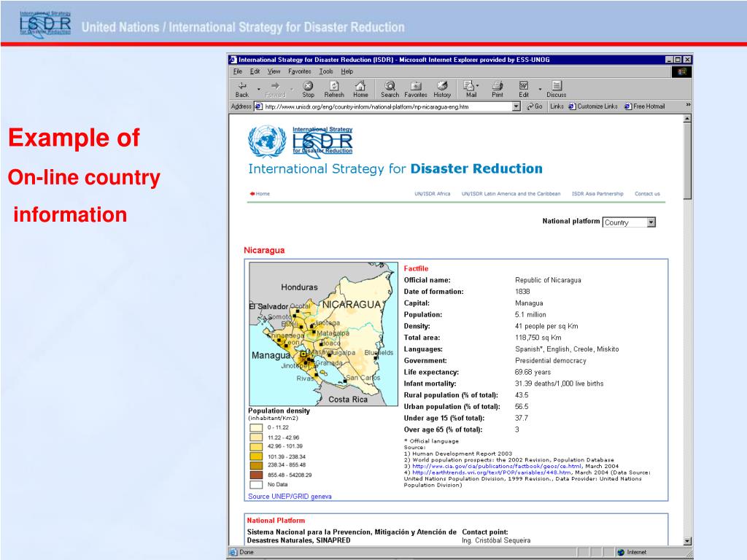This screenshot has height=560, width=747.
Task: Click the Nicaragua population density map
Action: [x=323, y=334]
